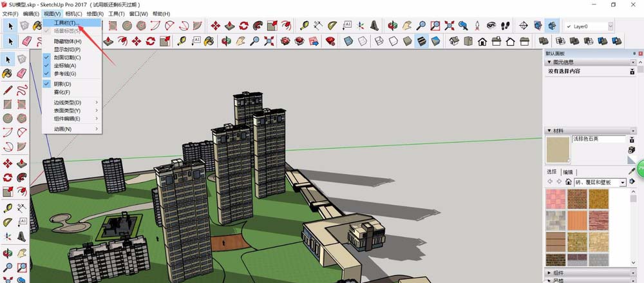644x283 pixels.
Task: Turn off 阴影(D) shadows option
Action: click(x=72, y=84)
